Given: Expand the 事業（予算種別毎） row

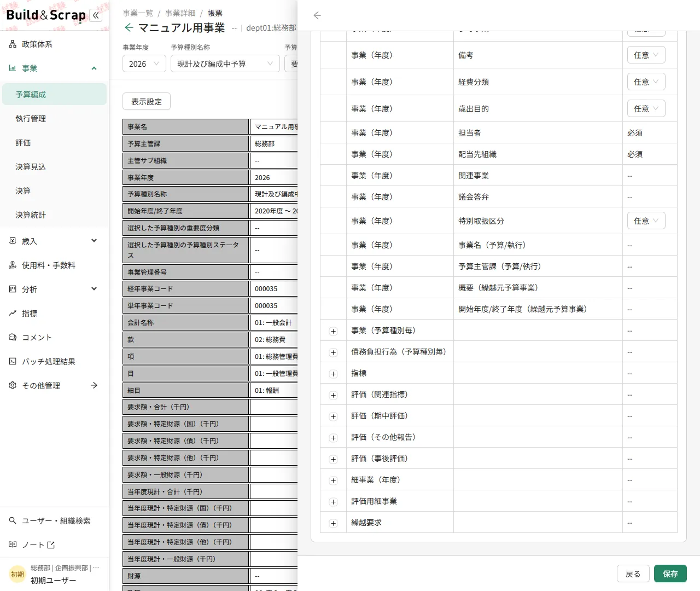Looking at the screenshot, I should pyautogui.click(x=333, y=332).
